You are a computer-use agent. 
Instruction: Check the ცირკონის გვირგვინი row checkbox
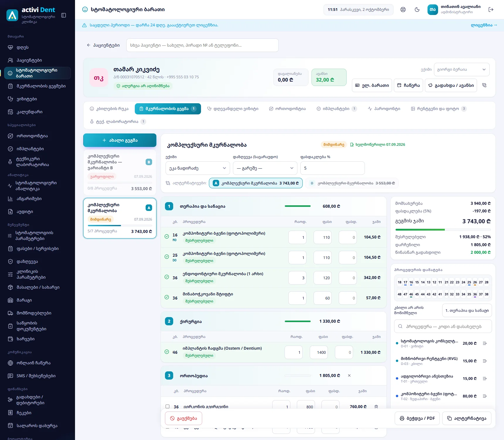click(167, 407)
